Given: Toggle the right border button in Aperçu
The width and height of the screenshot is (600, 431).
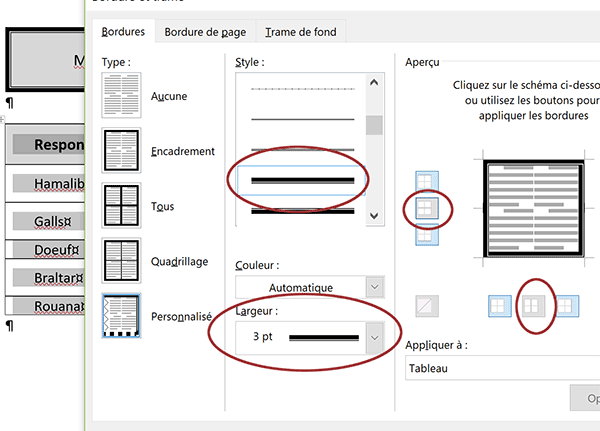Looking at the screenshot, I should pyautogui.click(x=567, y=306).
